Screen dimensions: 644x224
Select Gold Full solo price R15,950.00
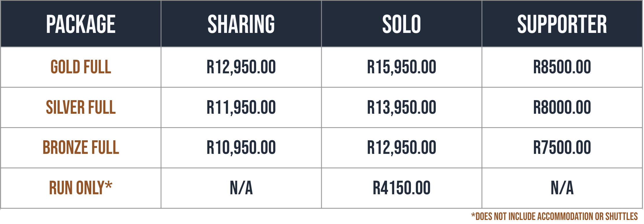pos(401,67)
